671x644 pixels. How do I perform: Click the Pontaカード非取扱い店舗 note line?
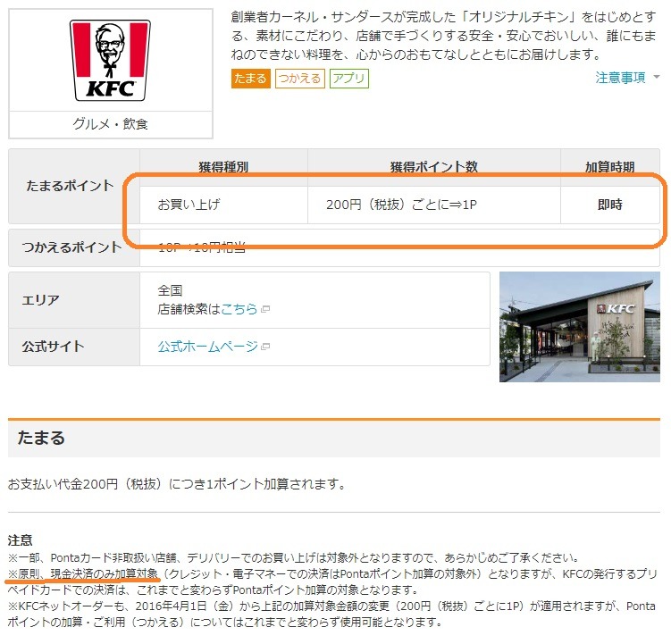click(x=294, y=557)
